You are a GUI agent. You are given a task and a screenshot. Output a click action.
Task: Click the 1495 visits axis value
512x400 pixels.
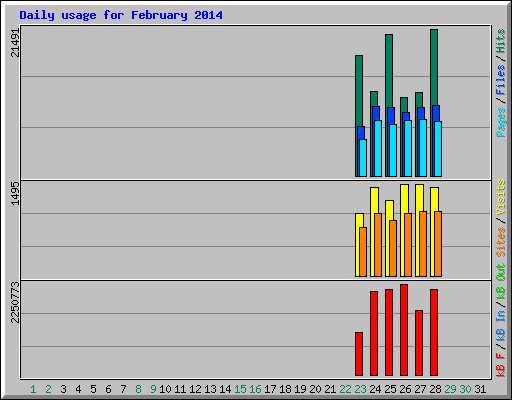pyautogui.click(x=15, y=193)
